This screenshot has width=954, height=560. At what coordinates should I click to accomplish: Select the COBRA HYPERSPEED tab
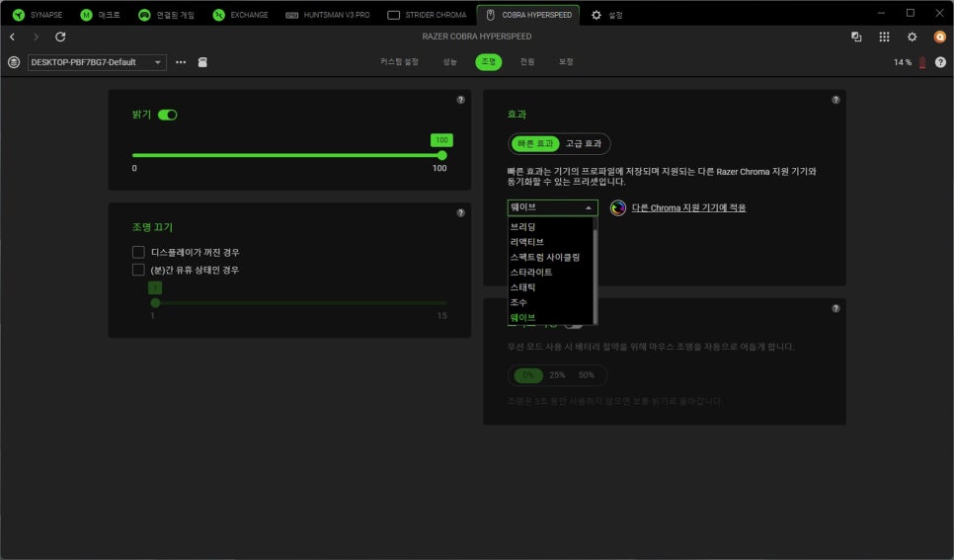pyautogui.click(x=528, y=15)
